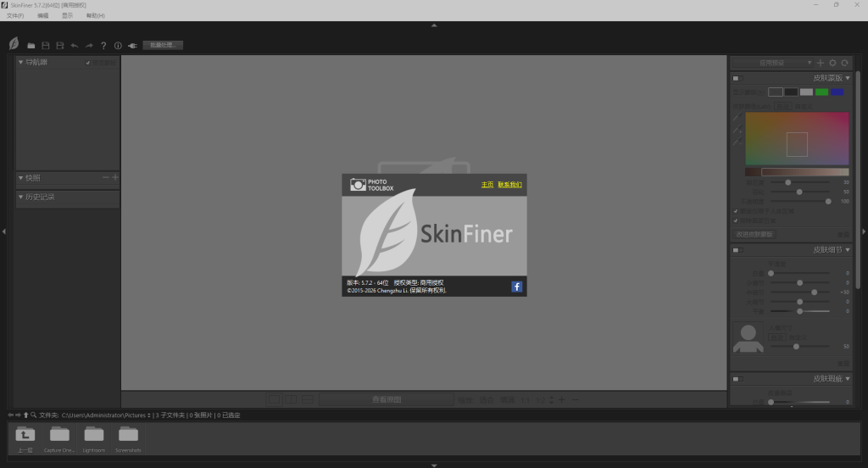This screenshot has width=868, height=468.
Task: Toggle the 皮肤细节 panel switch
Action: tap(737, 250)
